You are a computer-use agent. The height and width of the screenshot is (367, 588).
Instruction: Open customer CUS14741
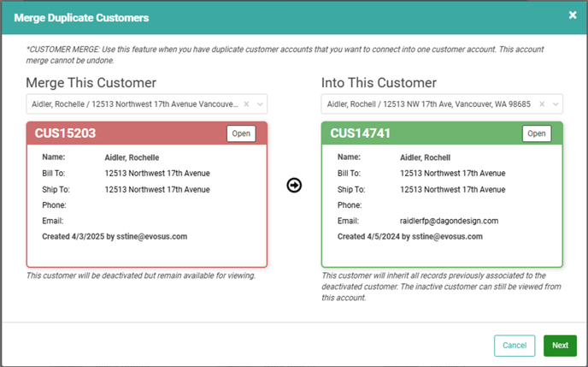coord(537,133)
